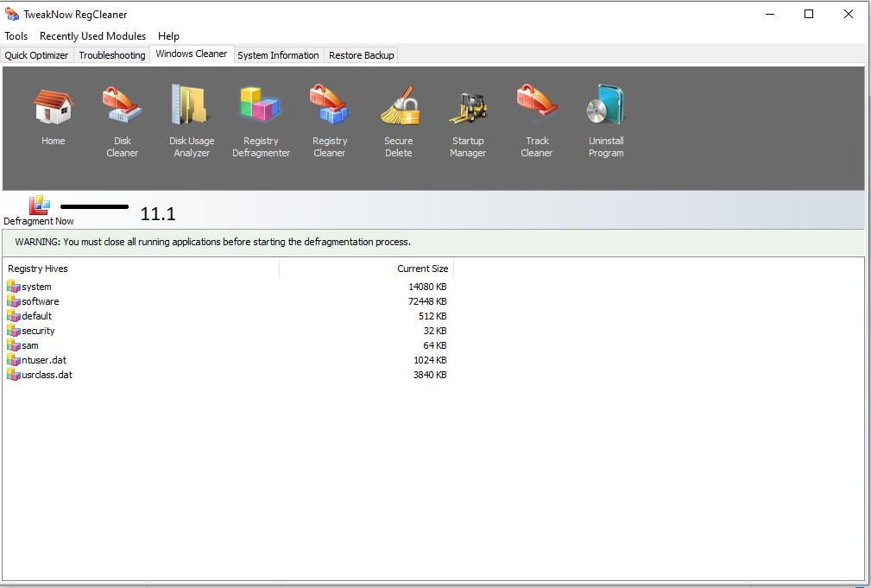Minimize the TweakNow RegCleaner window
The image size is (871, 588).
click(x=770, y=14)
